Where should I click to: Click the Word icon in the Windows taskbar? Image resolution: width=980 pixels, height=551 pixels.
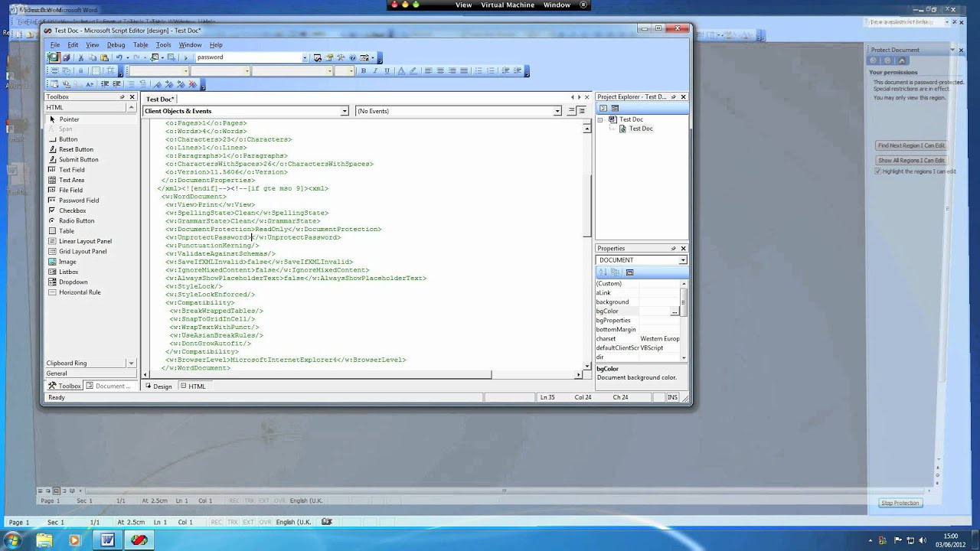click(x=107, y=540)
